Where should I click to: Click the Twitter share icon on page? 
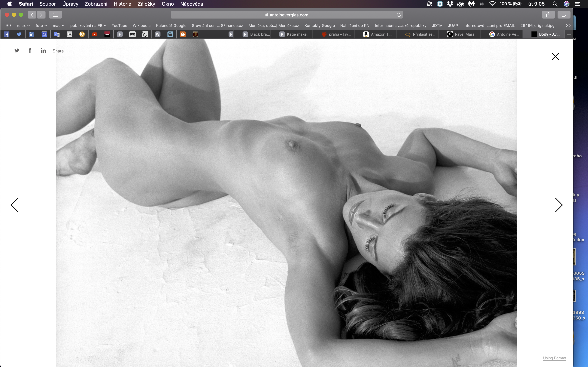(x=16, y=51)
